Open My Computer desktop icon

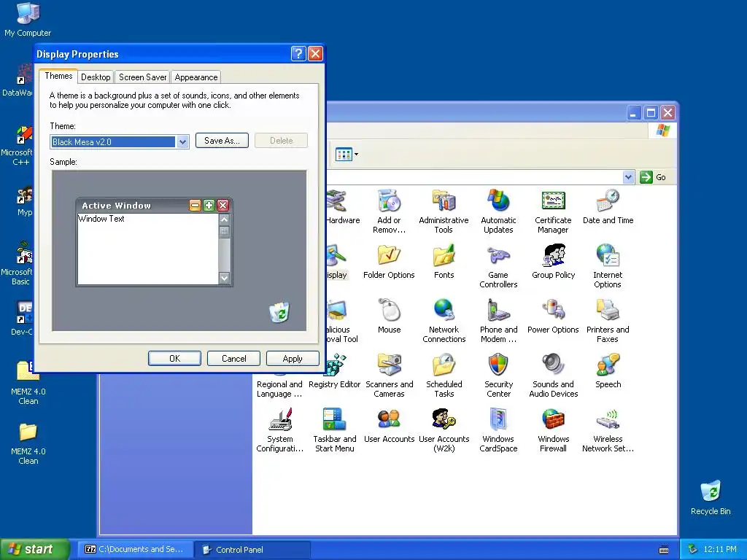[x=28, y=20]
